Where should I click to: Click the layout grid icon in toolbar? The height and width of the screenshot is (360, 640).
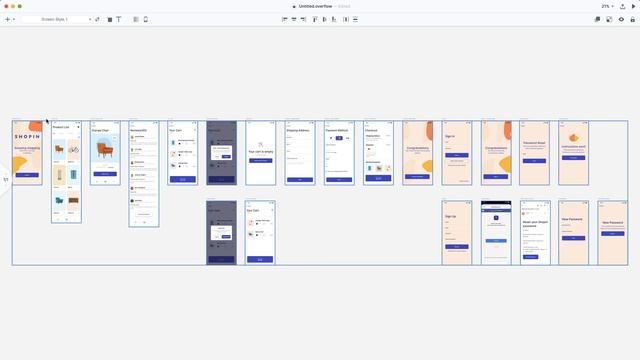click(136, 19)
